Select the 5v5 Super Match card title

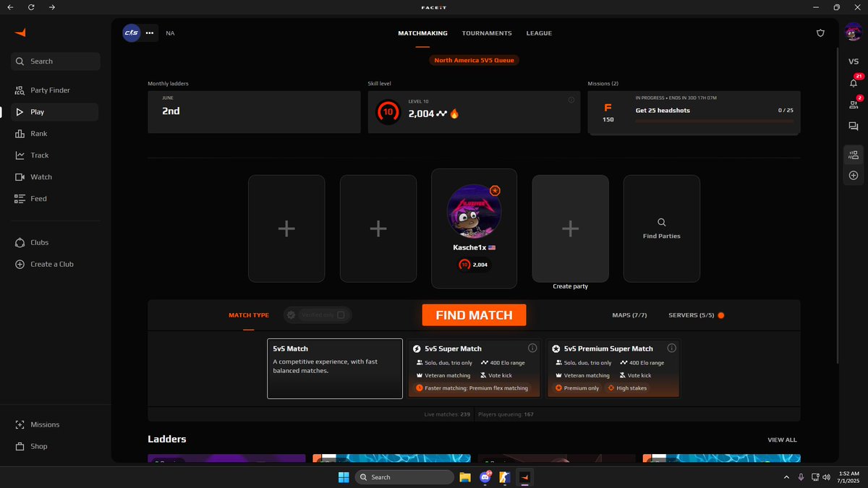tap(453, 348)
